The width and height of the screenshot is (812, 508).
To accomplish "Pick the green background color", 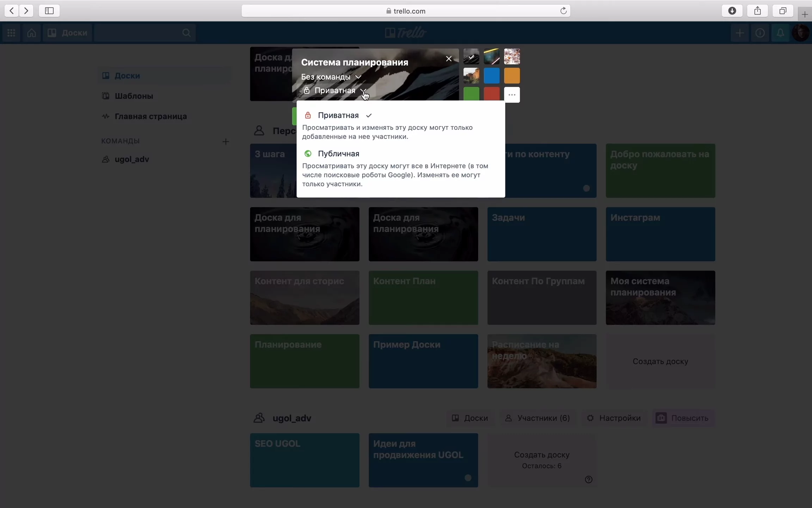I will (471, 94).
